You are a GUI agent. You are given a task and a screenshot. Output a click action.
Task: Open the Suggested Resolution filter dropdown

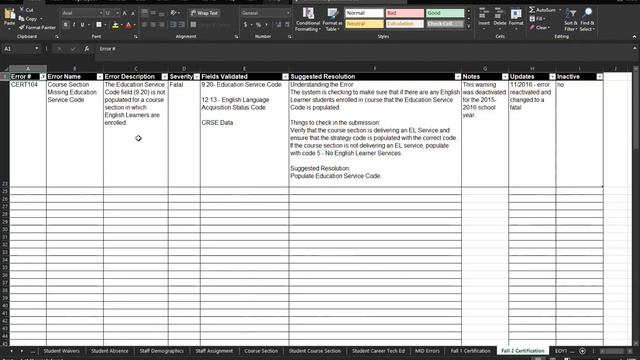tap(458, 77)
